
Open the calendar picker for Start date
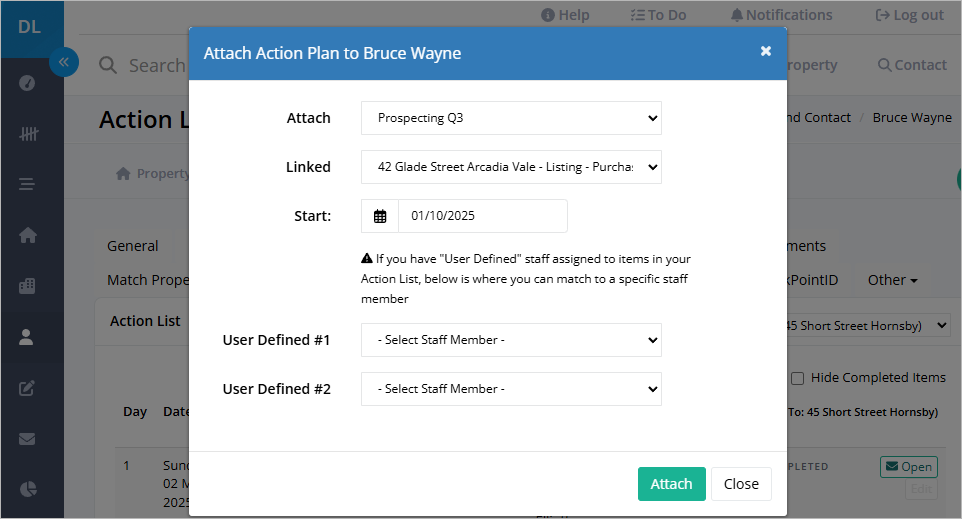[x=380, y=216]
